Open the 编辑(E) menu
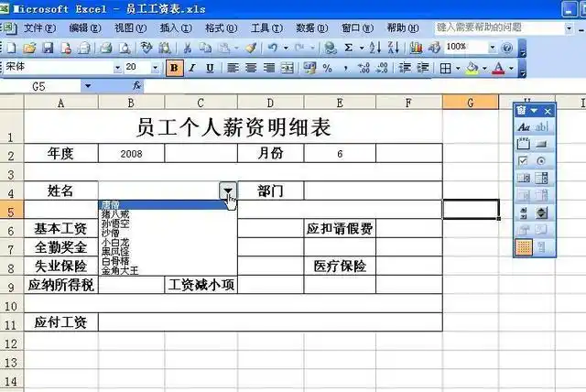 [85, 28]
